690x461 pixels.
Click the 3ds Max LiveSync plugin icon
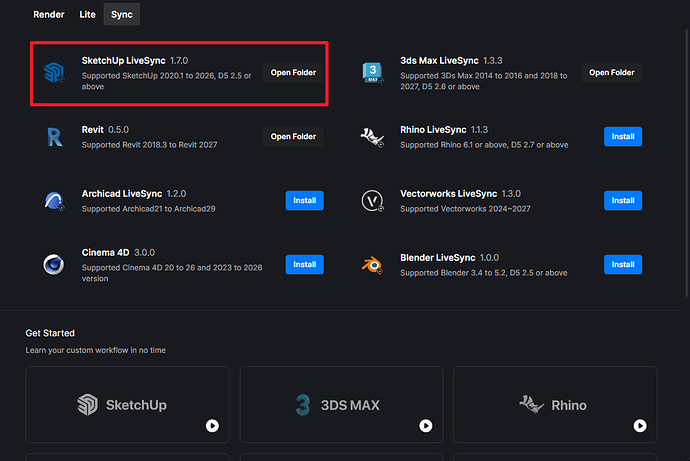373,73
